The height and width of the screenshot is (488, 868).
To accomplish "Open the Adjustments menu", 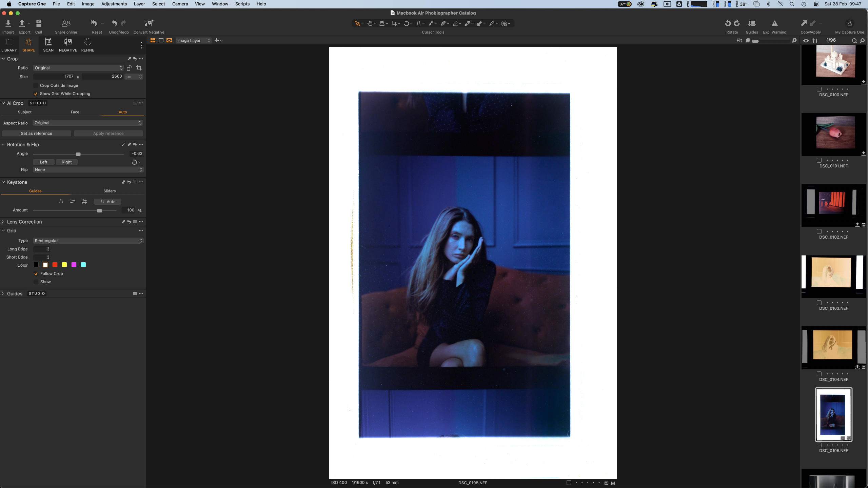I will (x=114, y=4).
